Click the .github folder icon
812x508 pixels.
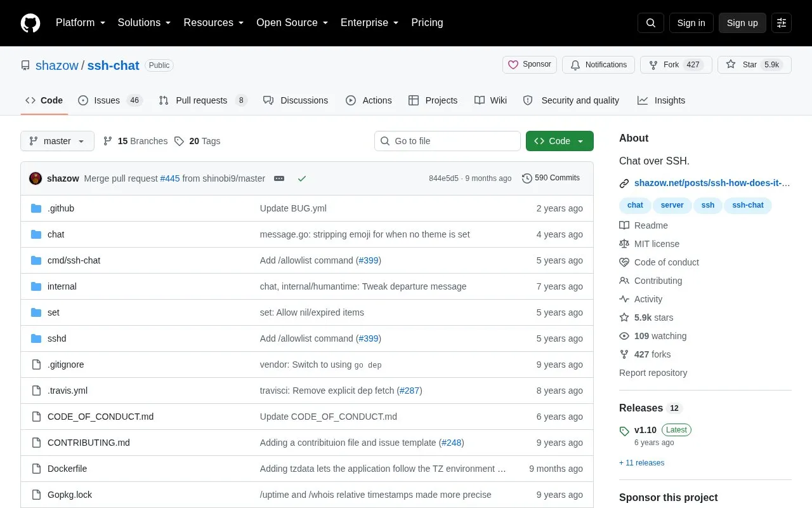pos(36,208)
